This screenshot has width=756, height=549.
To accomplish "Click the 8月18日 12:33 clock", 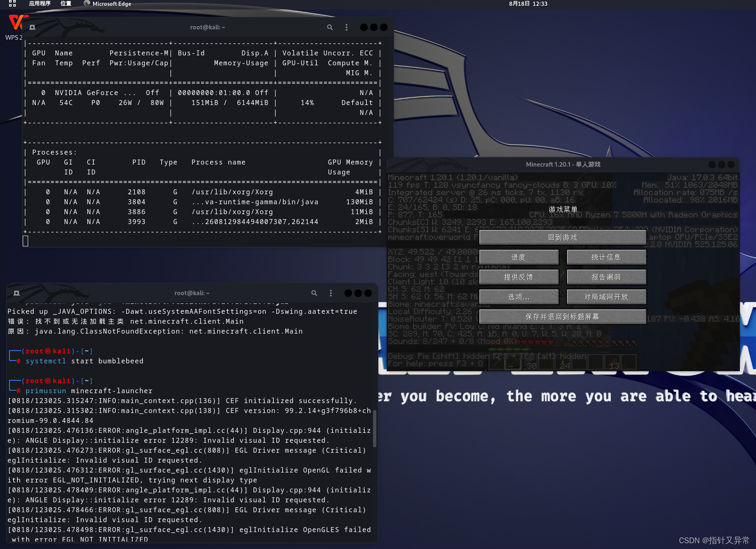I will tap(528, 4).
